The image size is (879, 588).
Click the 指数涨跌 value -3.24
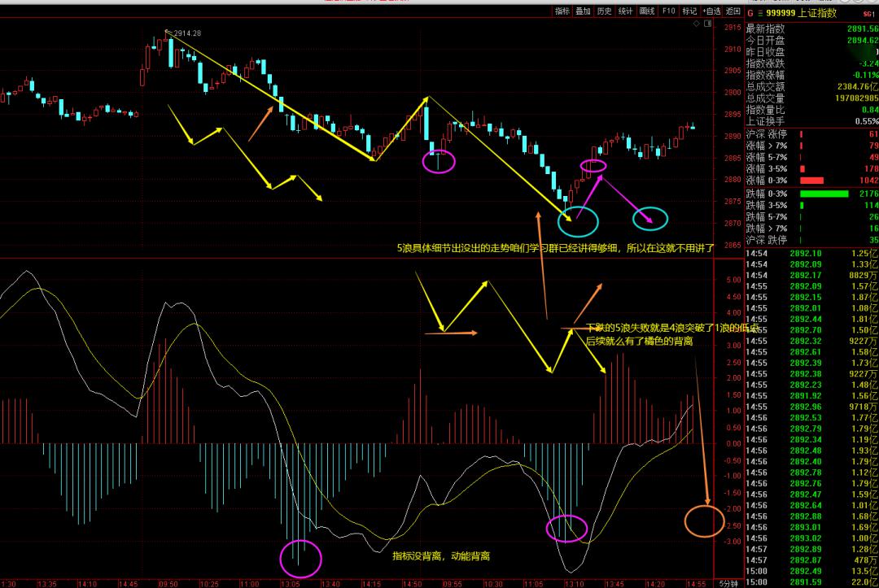click(868, 63)
